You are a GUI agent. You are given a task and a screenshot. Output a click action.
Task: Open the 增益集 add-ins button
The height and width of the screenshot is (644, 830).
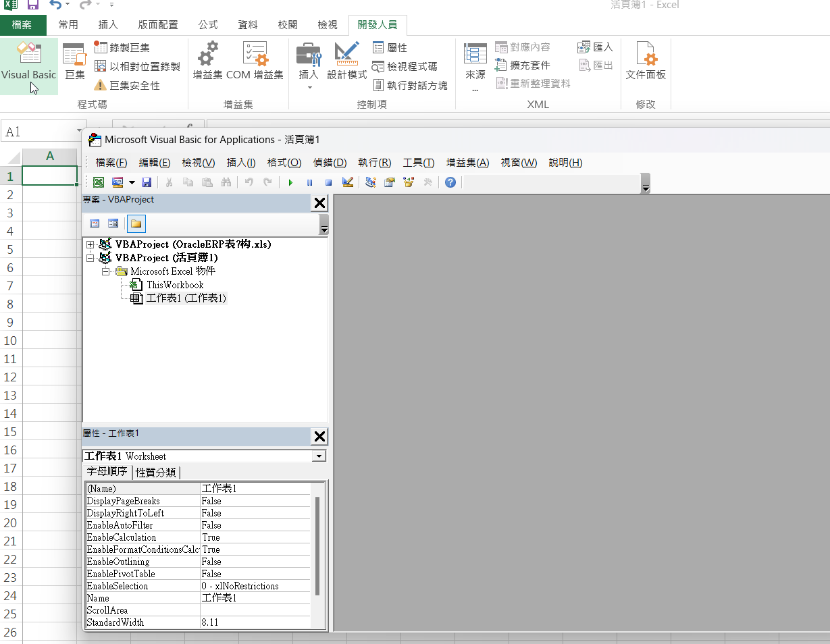pyautogui.click(x=207, y=62)
